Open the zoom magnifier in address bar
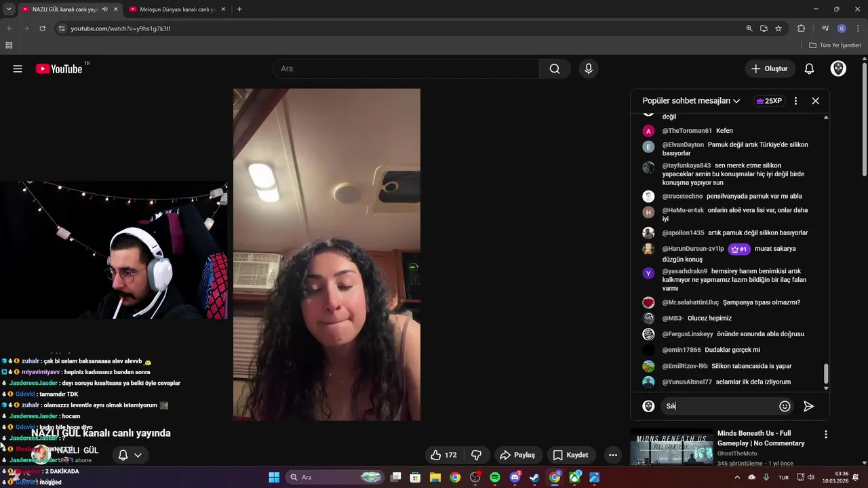The height and width of the screenshot is (488, 868). (x=749, y=28)
